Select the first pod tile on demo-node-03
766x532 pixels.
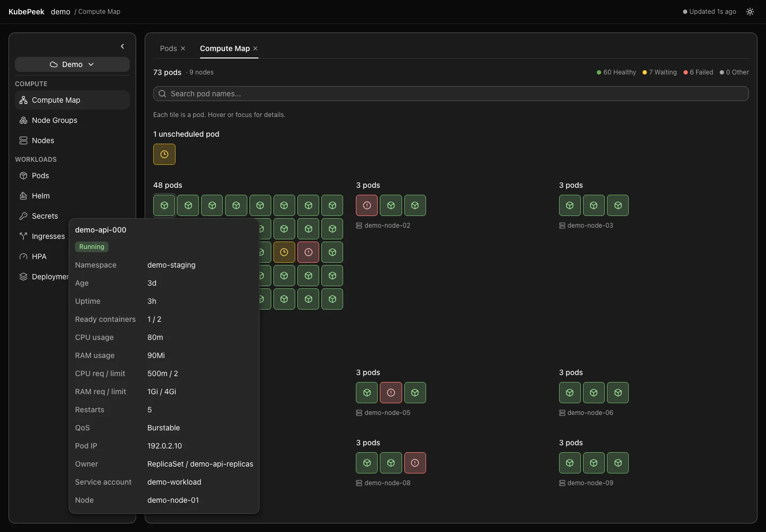pyautogui.click(x=570, y=205)
